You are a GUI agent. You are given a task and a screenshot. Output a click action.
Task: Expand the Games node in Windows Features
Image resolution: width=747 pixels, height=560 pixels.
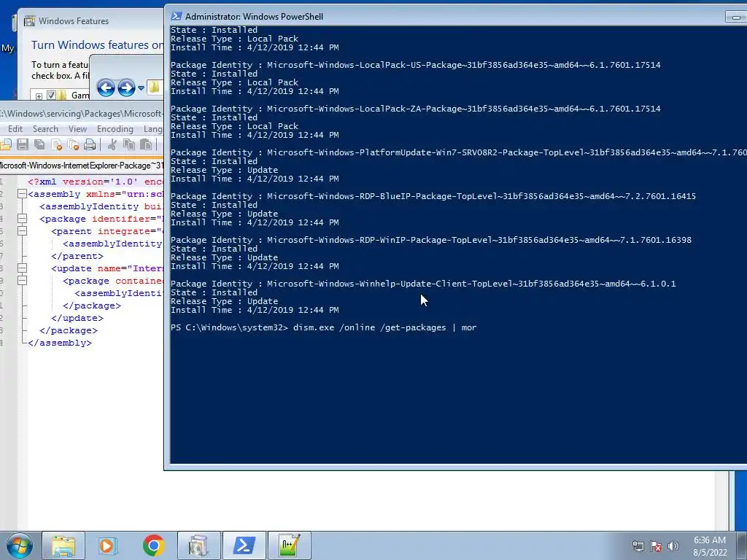pos(39,96)
